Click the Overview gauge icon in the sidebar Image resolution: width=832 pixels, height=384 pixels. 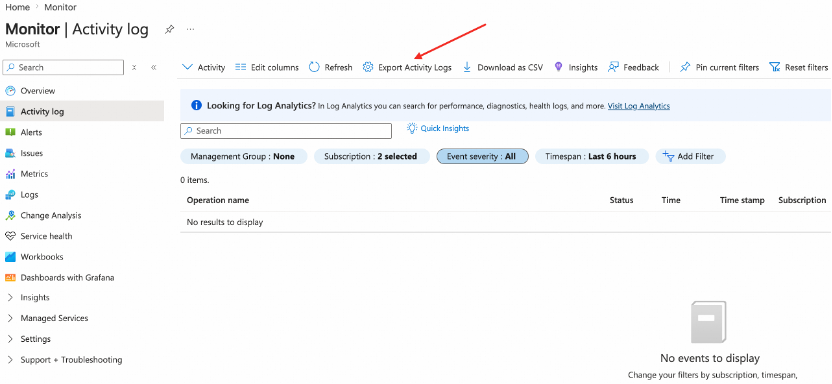click(x=10, y=91)
